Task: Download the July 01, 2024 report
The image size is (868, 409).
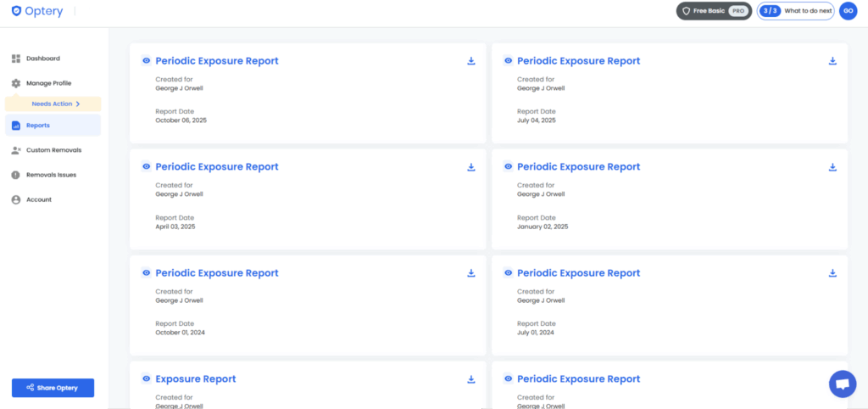Action: [832, 272]
